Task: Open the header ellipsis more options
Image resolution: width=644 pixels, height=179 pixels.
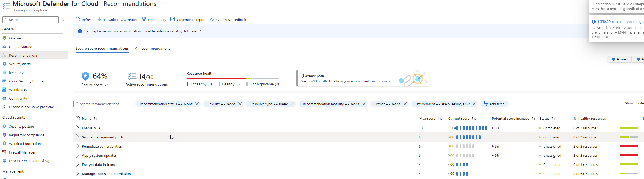Action: [165, 4]
